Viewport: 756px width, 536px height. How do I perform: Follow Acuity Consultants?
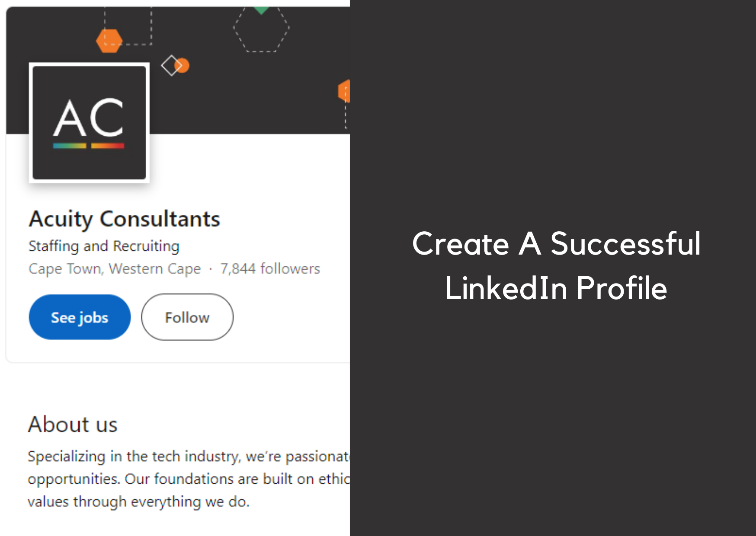click(187, 317)
